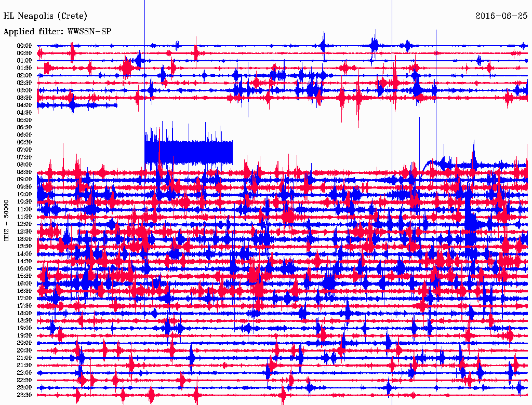Select the 14:30 time label
The image size is (532, 405).
(x=24, y=262)
